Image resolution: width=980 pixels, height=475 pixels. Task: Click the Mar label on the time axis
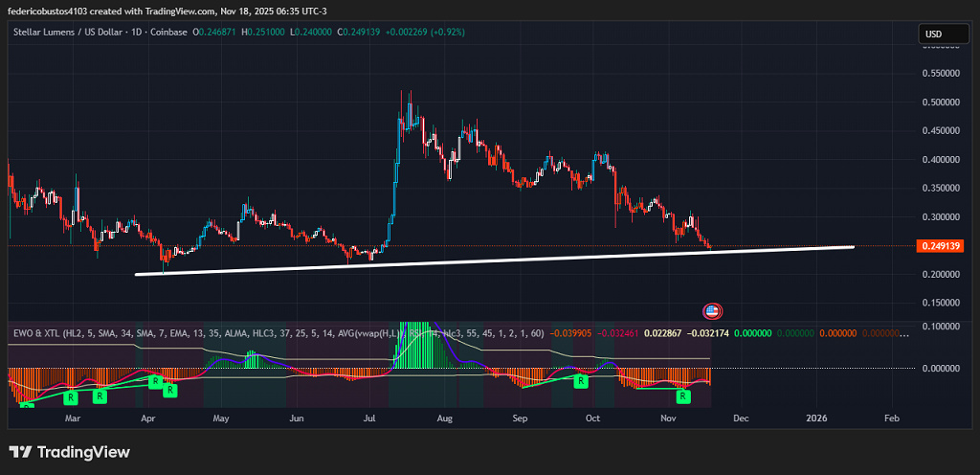(x=73, y=418)
